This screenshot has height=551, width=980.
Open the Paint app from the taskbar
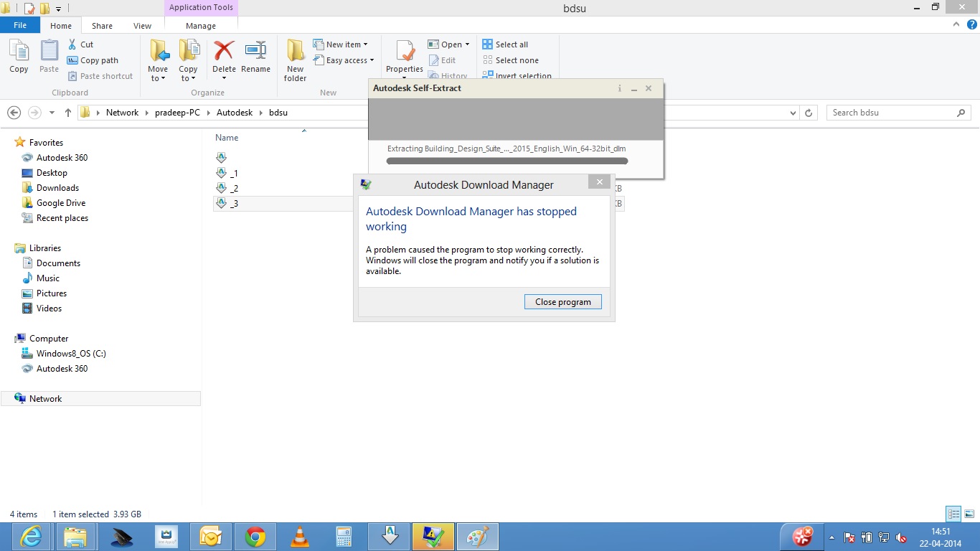coord(478,537)
